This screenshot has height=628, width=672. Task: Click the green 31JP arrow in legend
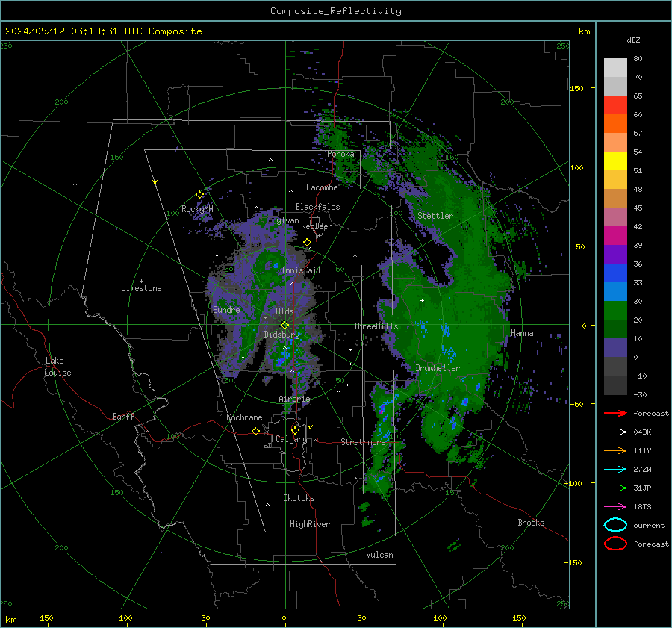[615, 488]
